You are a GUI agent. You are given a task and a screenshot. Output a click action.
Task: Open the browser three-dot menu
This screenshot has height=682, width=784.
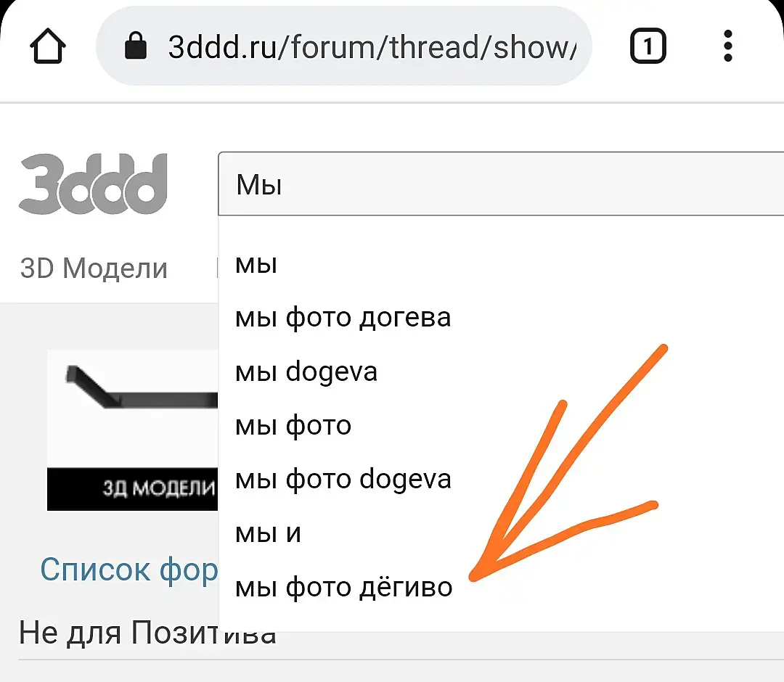coord(728,46)
